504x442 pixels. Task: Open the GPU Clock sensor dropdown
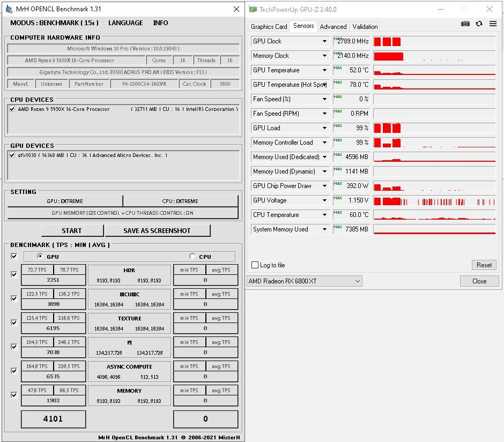click(x=324, y=41)
